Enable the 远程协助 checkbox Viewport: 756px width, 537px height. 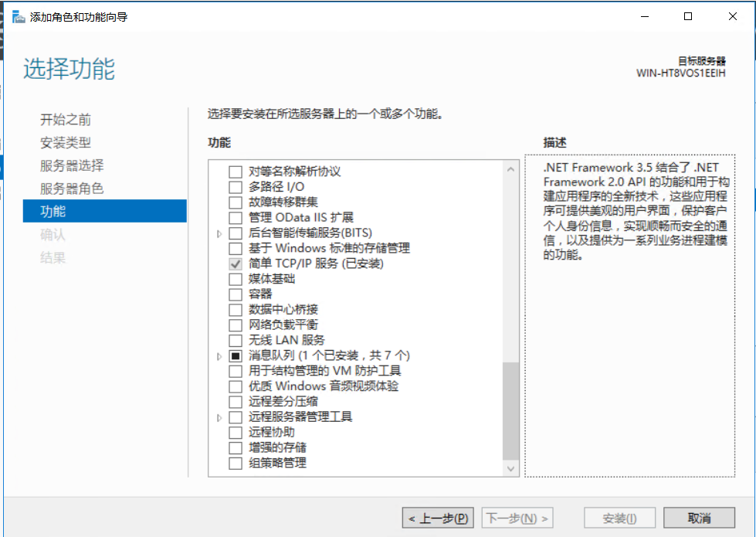coord(234,432)
